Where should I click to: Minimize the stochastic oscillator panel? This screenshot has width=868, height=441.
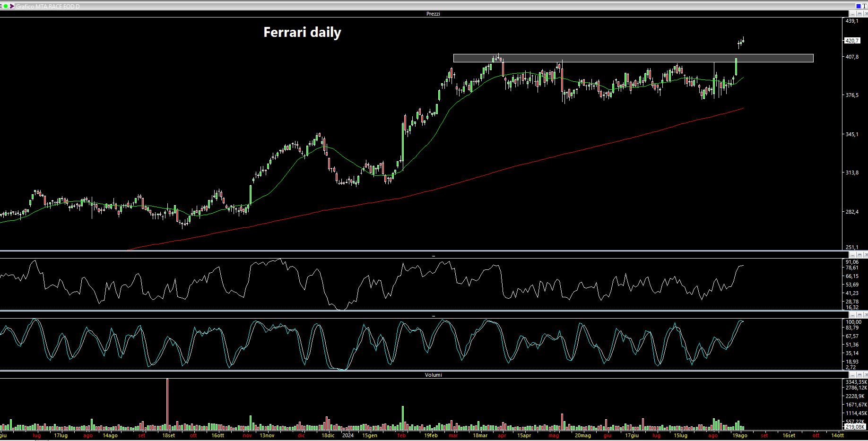[852, 315]
